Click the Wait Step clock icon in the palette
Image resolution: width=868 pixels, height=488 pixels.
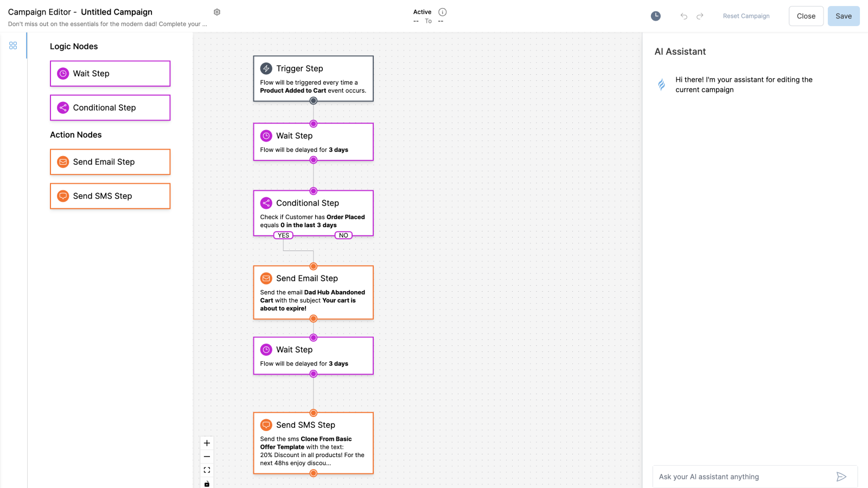[62, 73]
